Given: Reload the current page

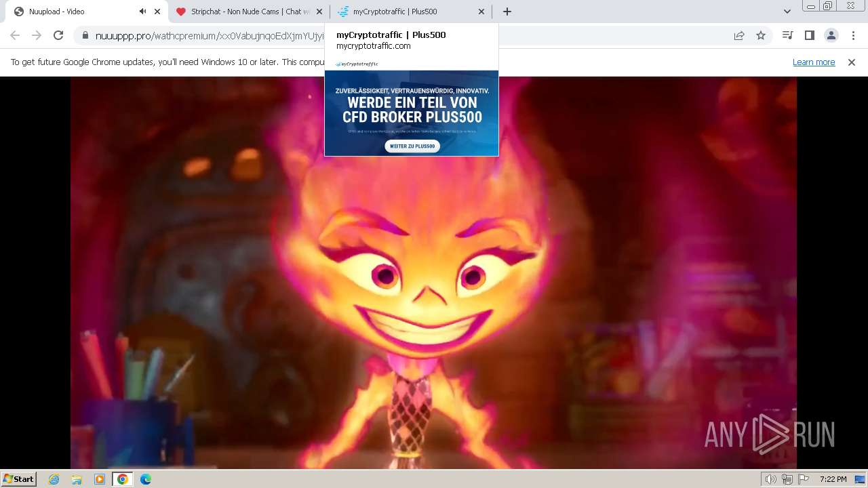Looking at the screenshot, I should [58, 35].
